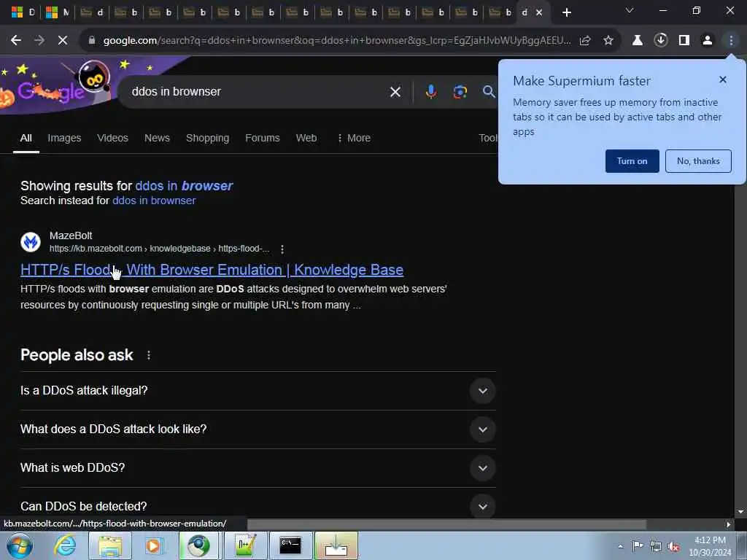Switch to Images results
747x560 pixels.
(x=64, y=138)
